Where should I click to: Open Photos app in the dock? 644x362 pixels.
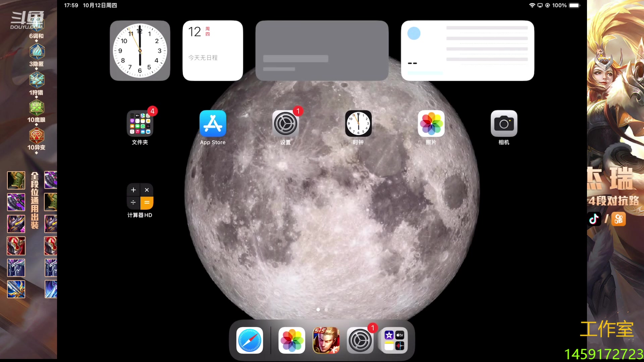292,340
